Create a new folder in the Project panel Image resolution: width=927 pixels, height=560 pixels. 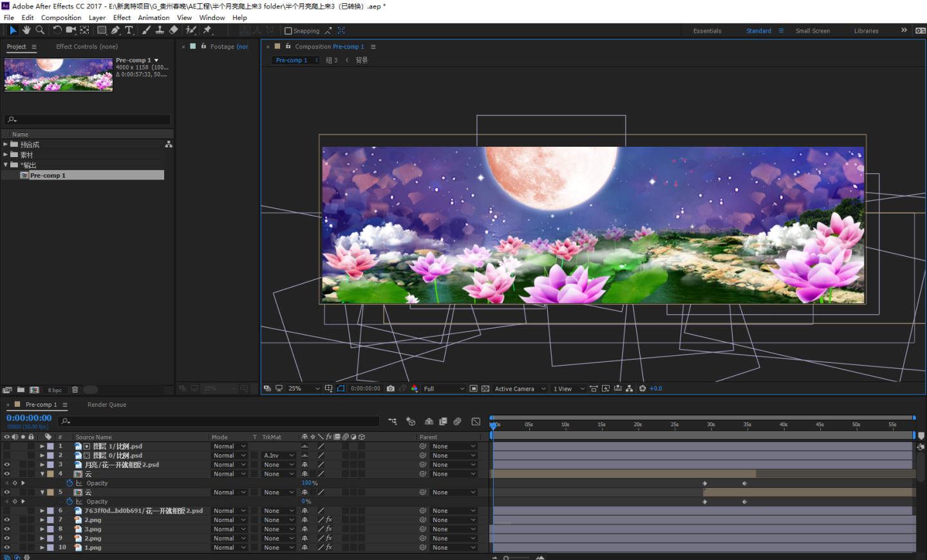[x=21, y=390]
